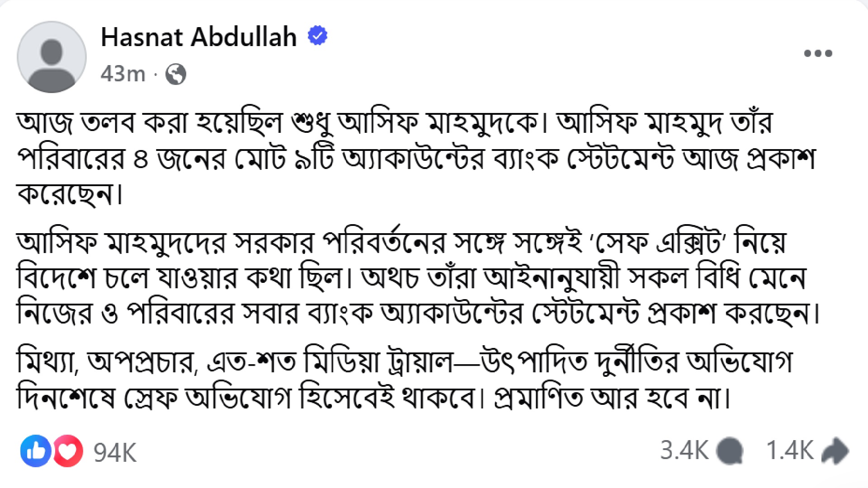Click the red heart Love reaction icon
Viewport: 868px width, 488px height.
69,451
